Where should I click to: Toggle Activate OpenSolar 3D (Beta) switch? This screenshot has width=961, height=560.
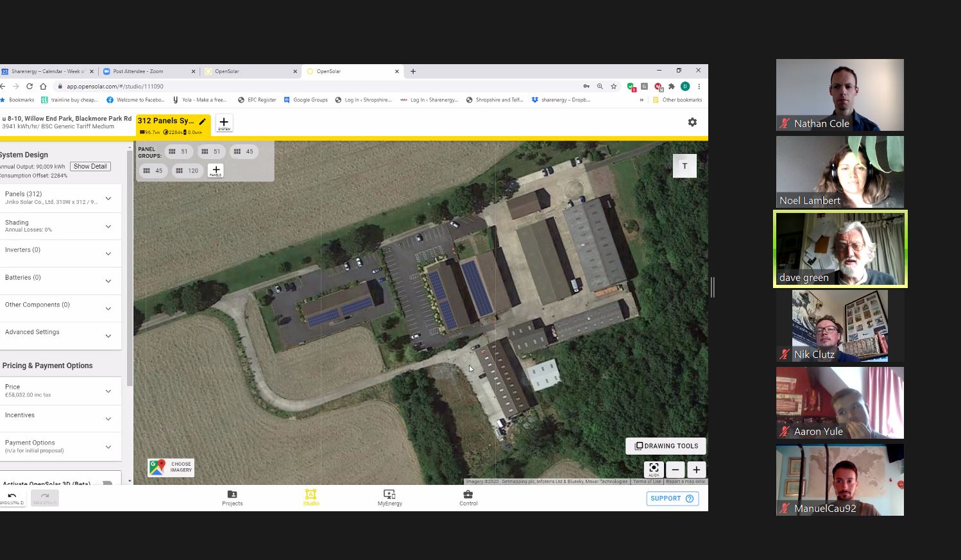(x=107, y=483)
